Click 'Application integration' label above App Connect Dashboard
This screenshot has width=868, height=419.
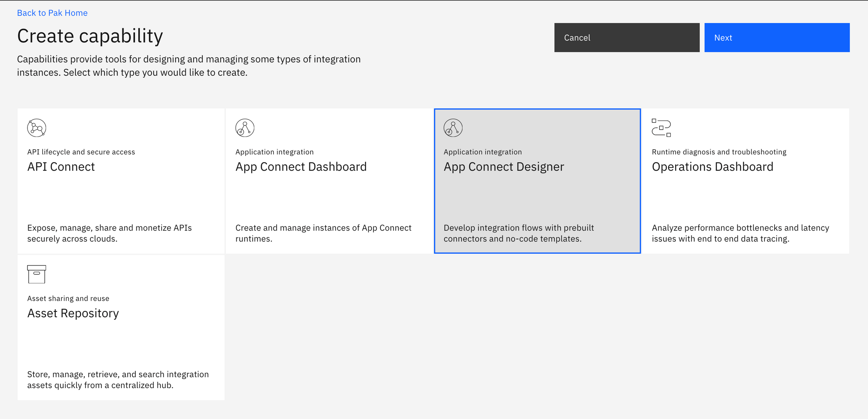click(x=275, y=152)
